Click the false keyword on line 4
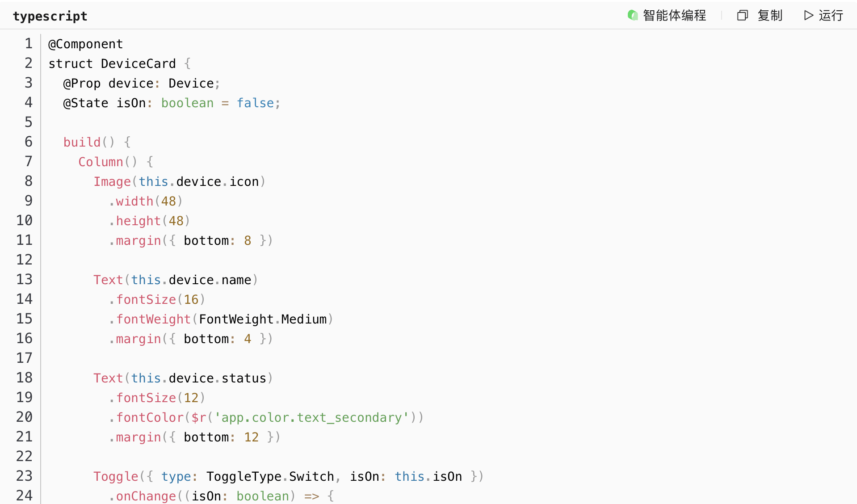Viewport: 857px width, 504px height. point(255,103)
